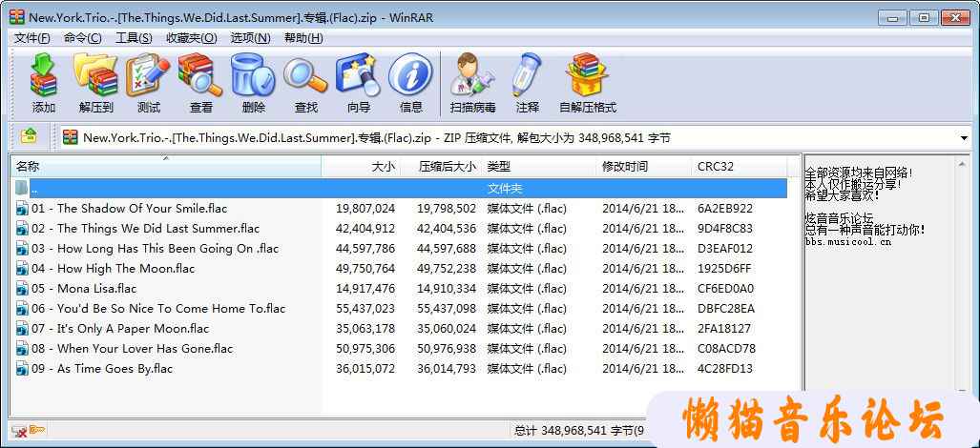Screen dimensions: 980x448
Task: Click the flac icon of 05 - Mona Lisa
Action: pos(22,288)
